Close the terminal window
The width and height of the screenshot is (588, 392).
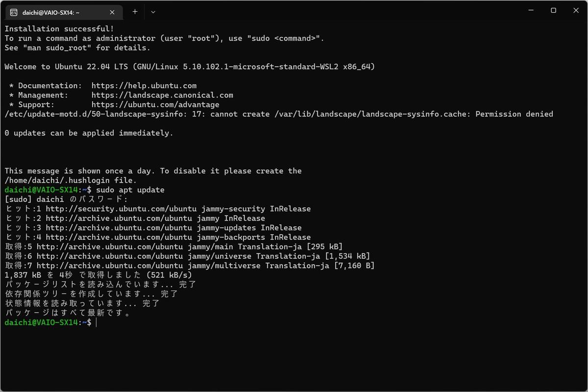click(576, 10)
